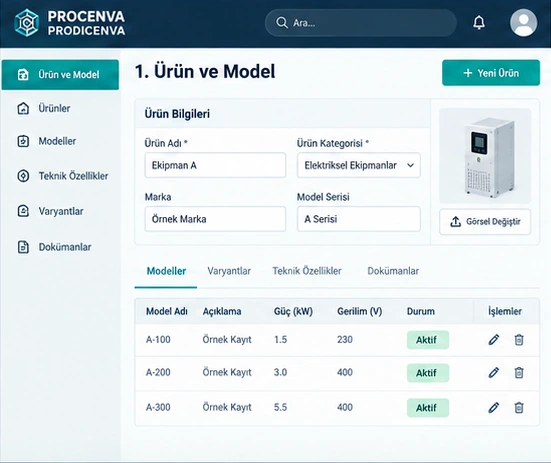This screenshot has width=551, height=463.
Task: Click the Görsel Değiştir button
Action: click(485, 222)
